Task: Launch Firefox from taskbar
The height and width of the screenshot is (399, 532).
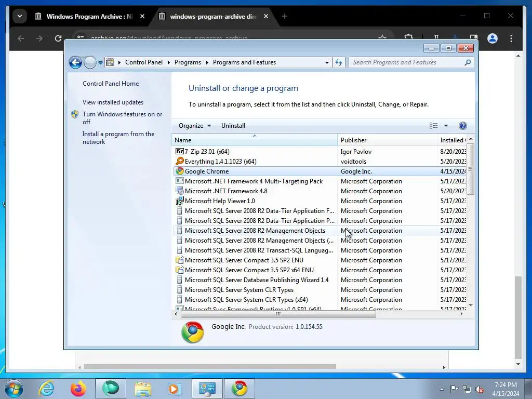Action: (78, 389)
